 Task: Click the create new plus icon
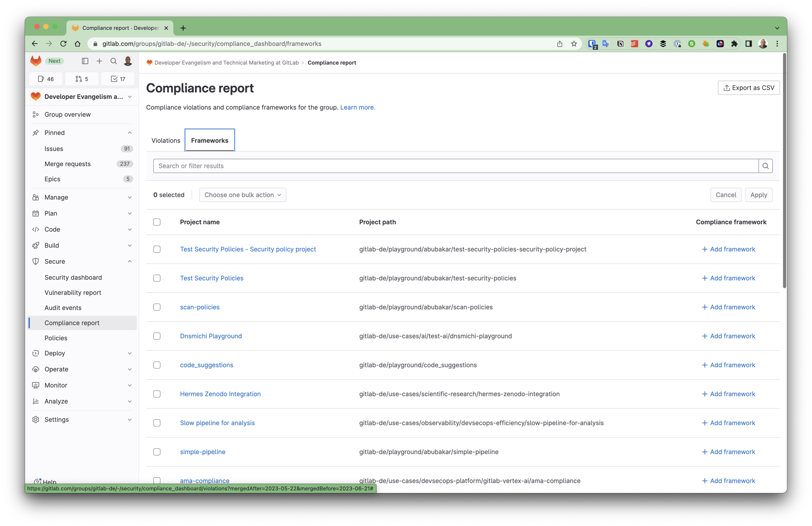coord(99,61)
